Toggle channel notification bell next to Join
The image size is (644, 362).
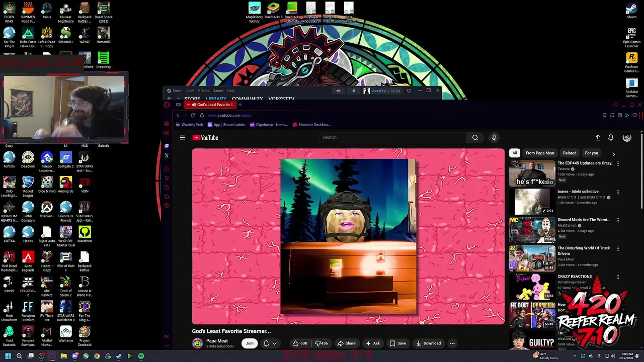[266, 343]
